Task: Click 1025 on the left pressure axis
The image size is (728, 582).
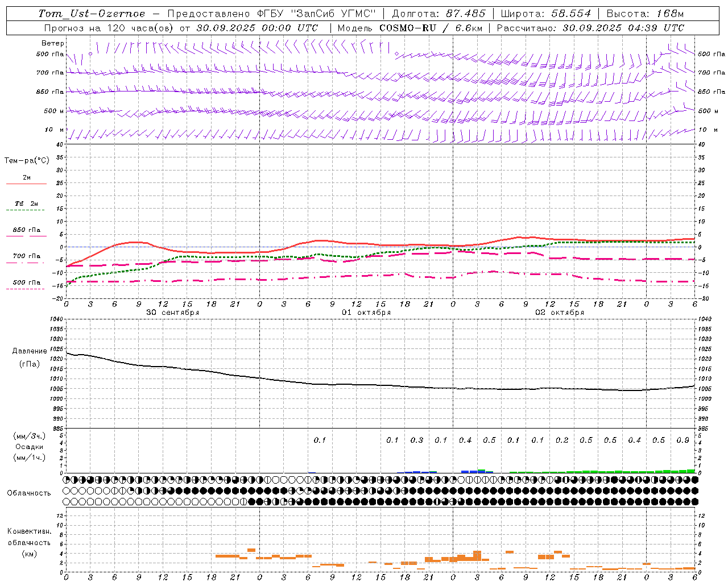Action: (x=56, y=349)
